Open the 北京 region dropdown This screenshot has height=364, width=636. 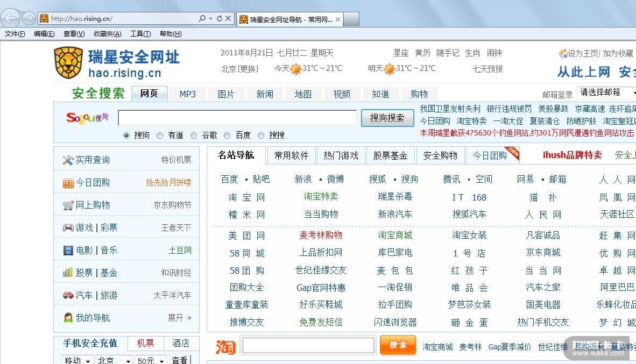coord(115,360)
